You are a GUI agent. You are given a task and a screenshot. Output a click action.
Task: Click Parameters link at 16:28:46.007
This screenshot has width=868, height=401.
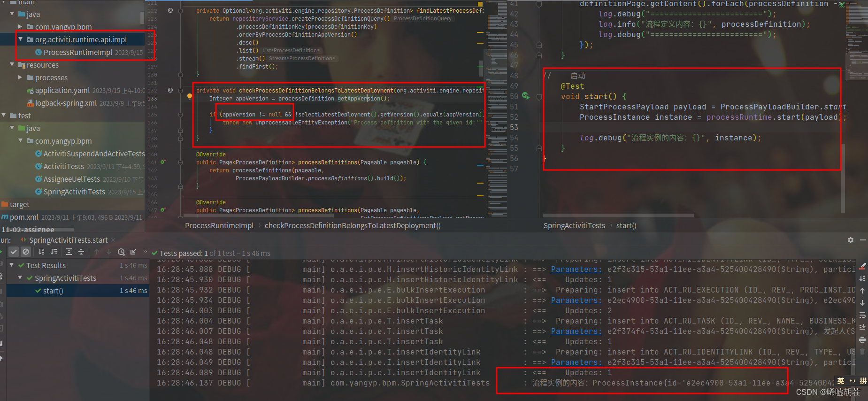click(x=576, y=331)
